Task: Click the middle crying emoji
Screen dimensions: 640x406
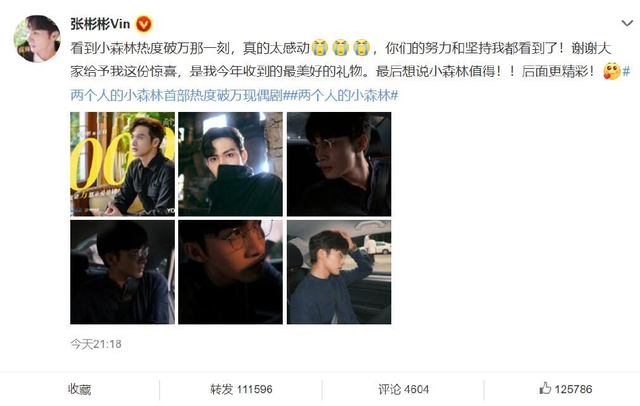Action: click(340, 48)
